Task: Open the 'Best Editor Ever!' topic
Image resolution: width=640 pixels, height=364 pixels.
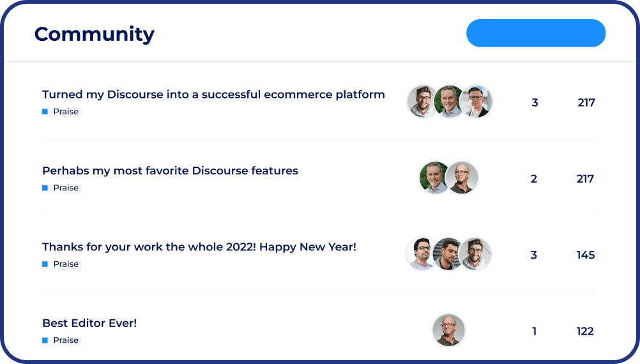Action: pyautogui.click(x=89, y=323)
